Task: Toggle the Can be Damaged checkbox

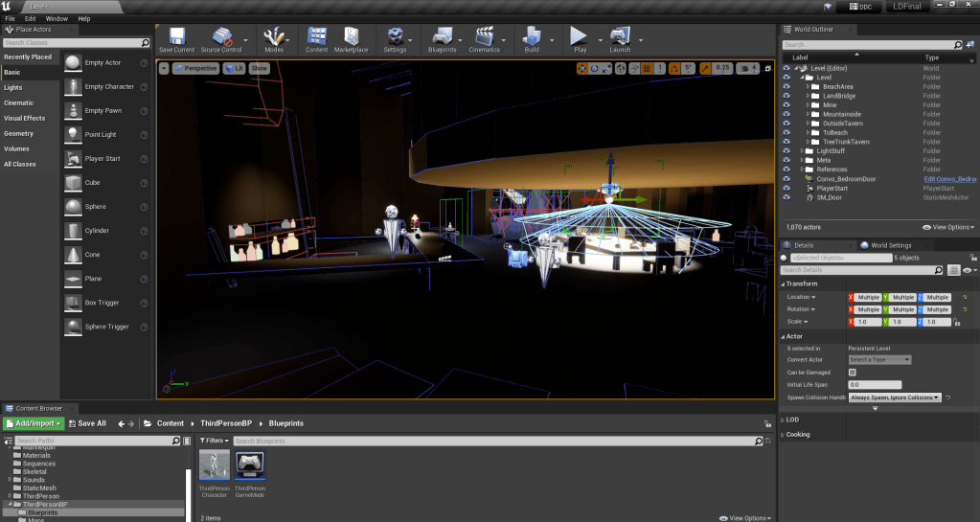Action: pos(853,372)
